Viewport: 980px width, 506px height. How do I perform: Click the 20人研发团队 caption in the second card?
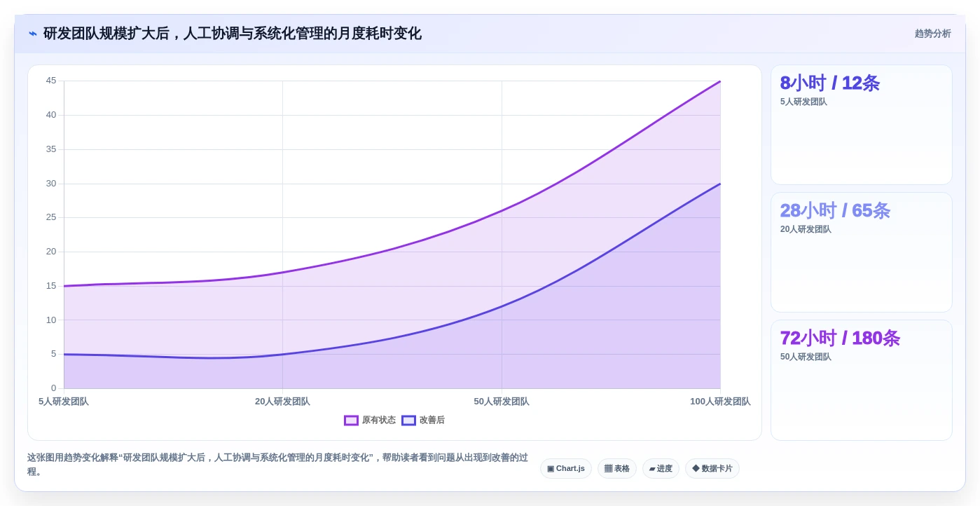pos(806,229)
